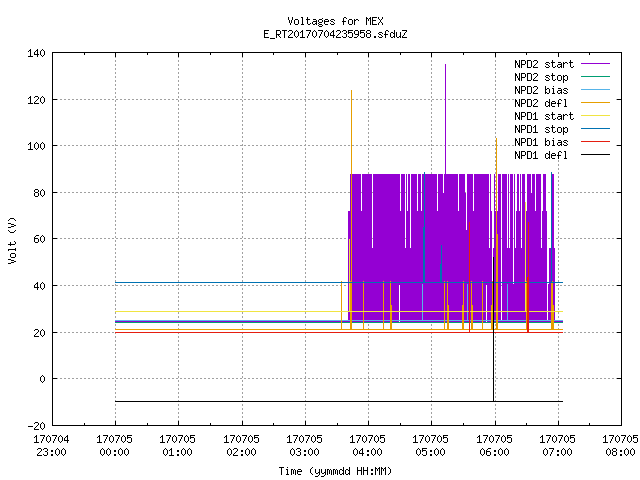
Task: Click the y-axis tick value 120
Action: (36, 100)
